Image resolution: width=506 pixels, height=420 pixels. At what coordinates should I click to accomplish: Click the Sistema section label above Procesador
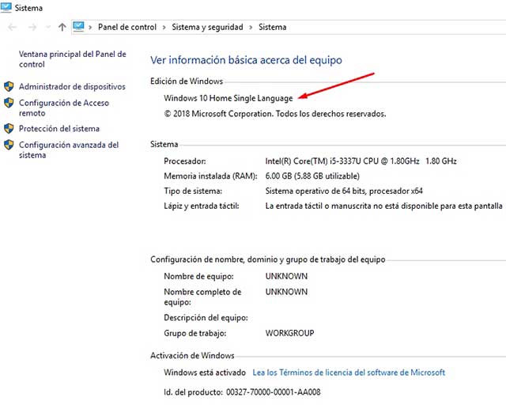164,144
